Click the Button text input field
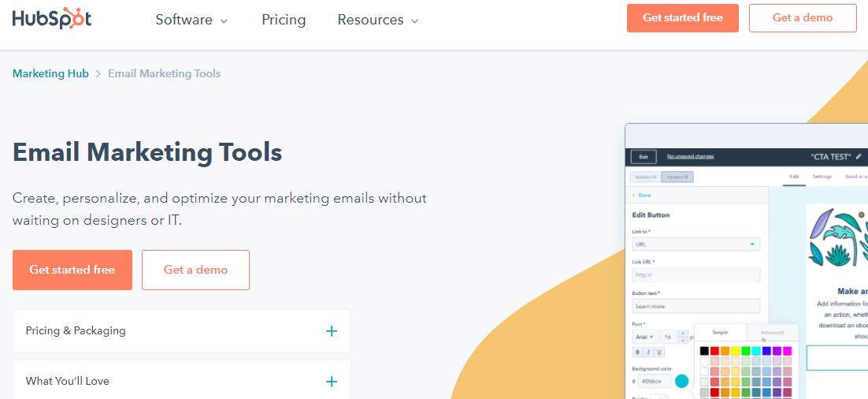Screen dimensions: 868x399 (696, 306)
